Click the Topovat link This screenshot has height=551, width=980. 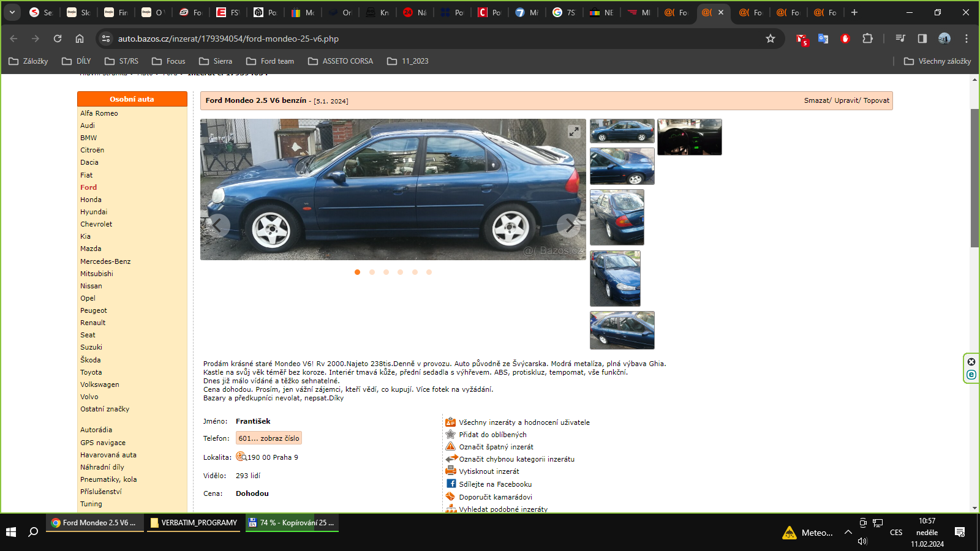[x=876, y=100]
